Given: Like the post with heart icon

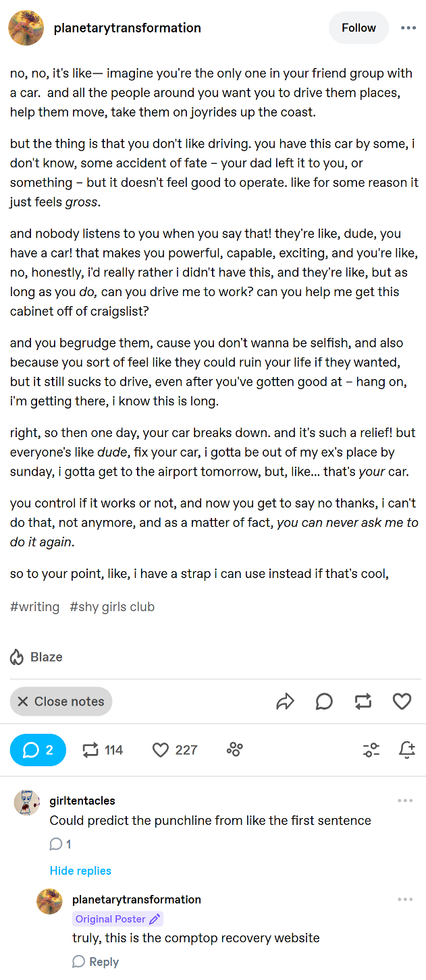Looking at the screenshot, I should 402,701.
